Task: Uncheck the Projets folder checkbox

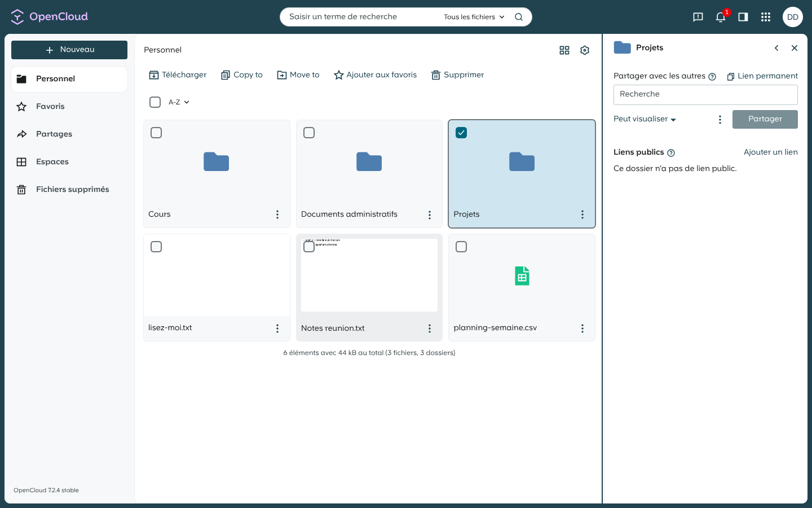Action: pyautogui.click(x=461, y=133)
